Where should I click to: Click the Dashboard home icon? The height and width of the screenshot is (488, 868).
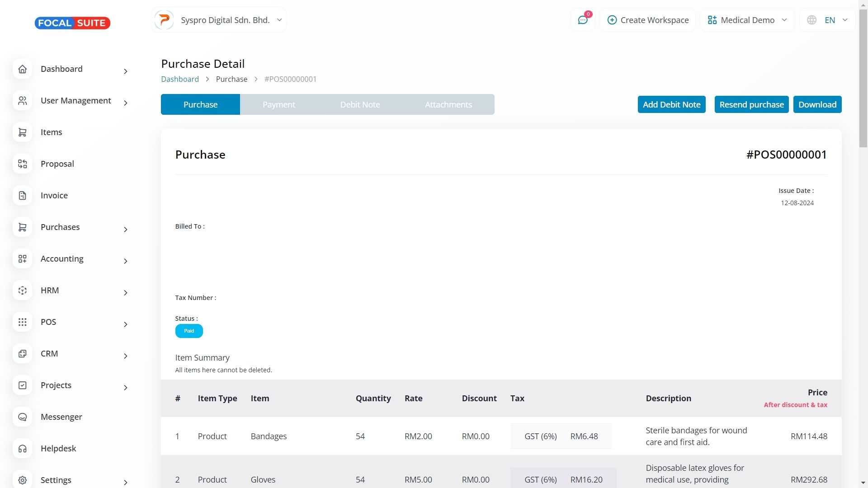pos(23,69)
